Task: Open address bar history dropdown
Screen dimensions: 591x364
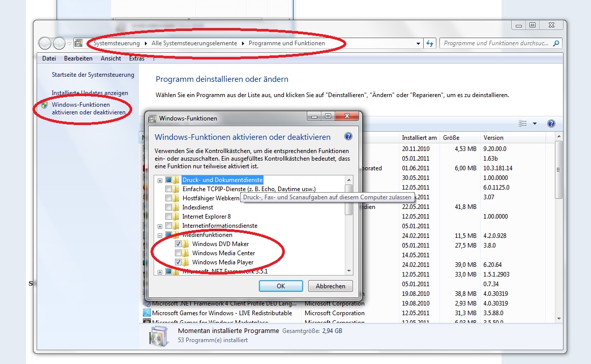Action: [x=418, y=43]
